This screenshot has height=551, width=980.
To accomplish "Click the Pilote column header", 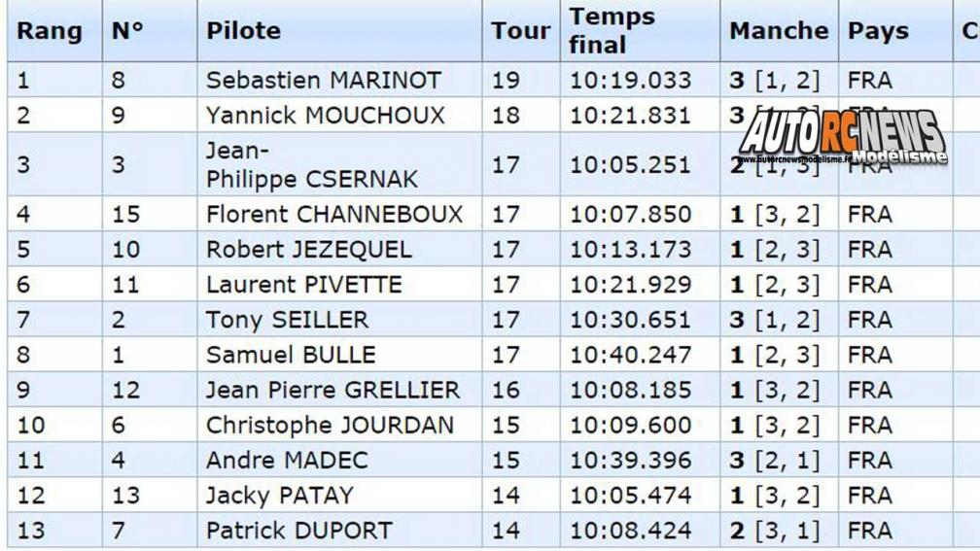I will 243,31.
